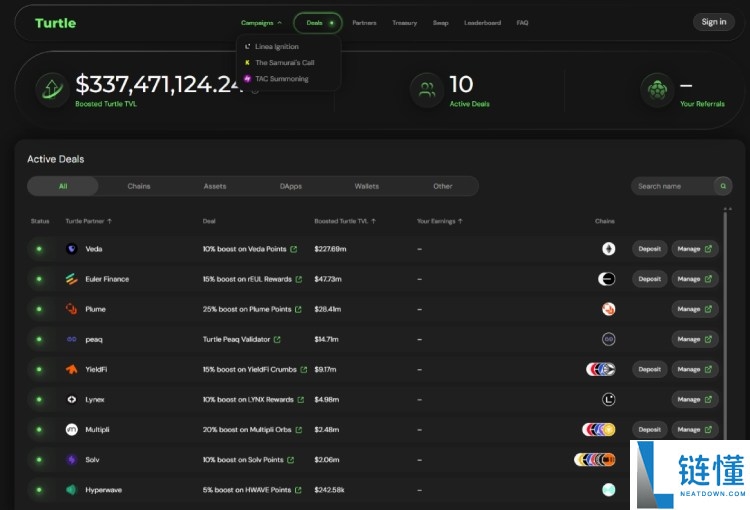
Task: Click the Veda partner logo
Action: click(x=72, y=249)
